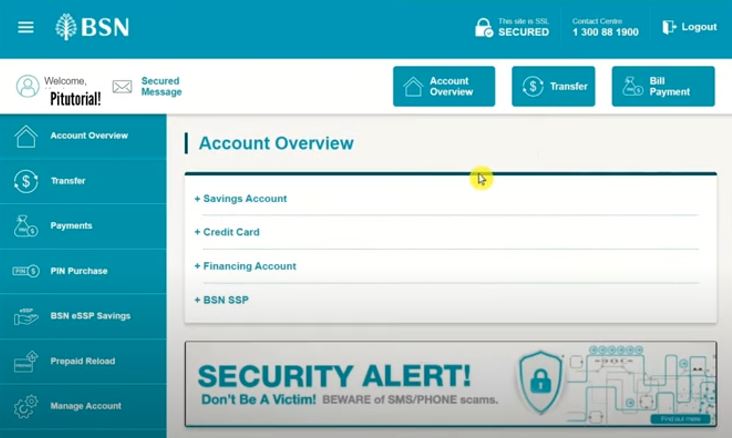Click Find out more on security banner

tap(680, 419)
